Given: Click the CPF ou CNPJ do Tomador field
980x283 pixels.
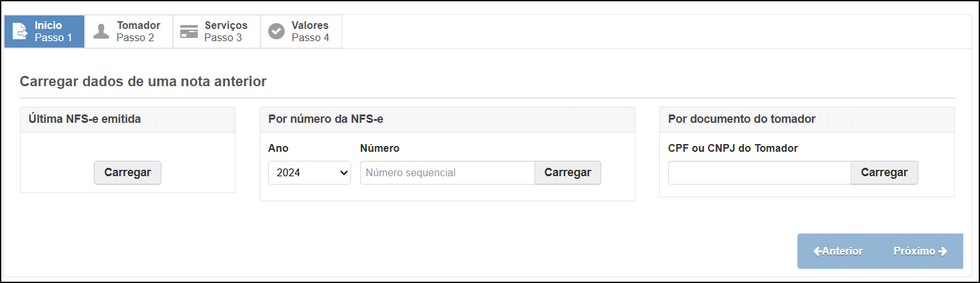Looking at the screenshot, I should (x=759, y=172).
